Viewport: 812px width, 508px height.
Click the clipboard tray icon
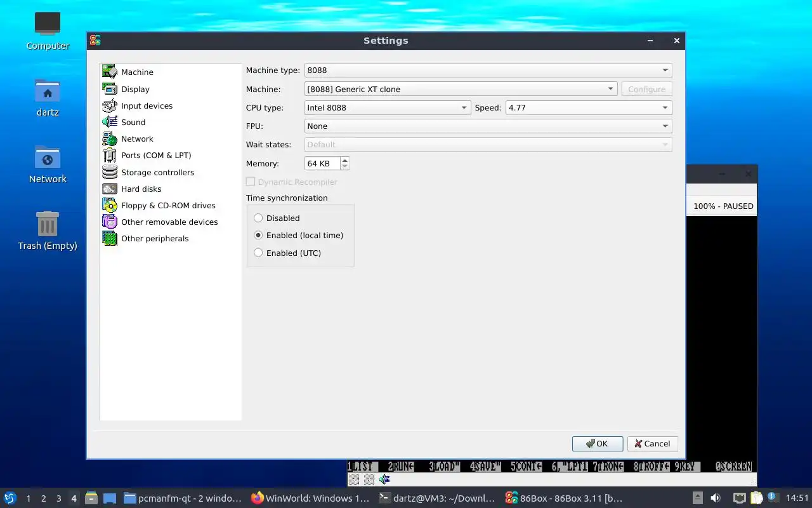(756, 498)
